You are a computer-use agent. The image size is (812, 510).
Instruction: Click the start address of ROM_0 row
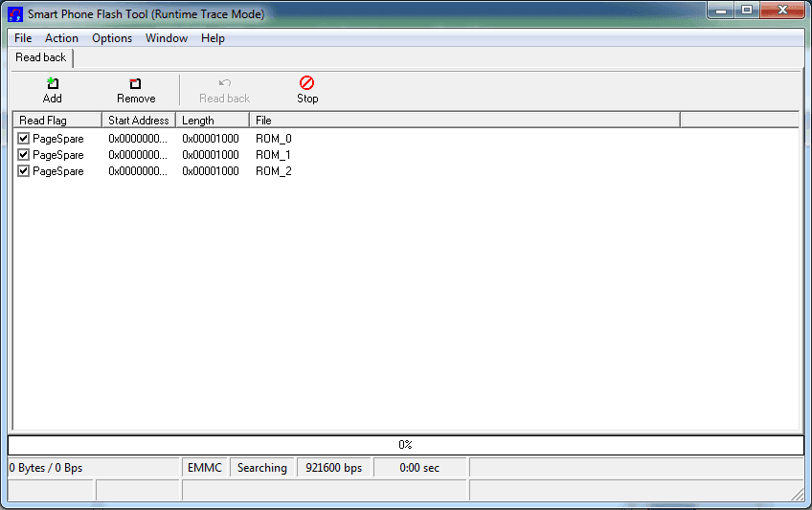(x=138, y=139)
